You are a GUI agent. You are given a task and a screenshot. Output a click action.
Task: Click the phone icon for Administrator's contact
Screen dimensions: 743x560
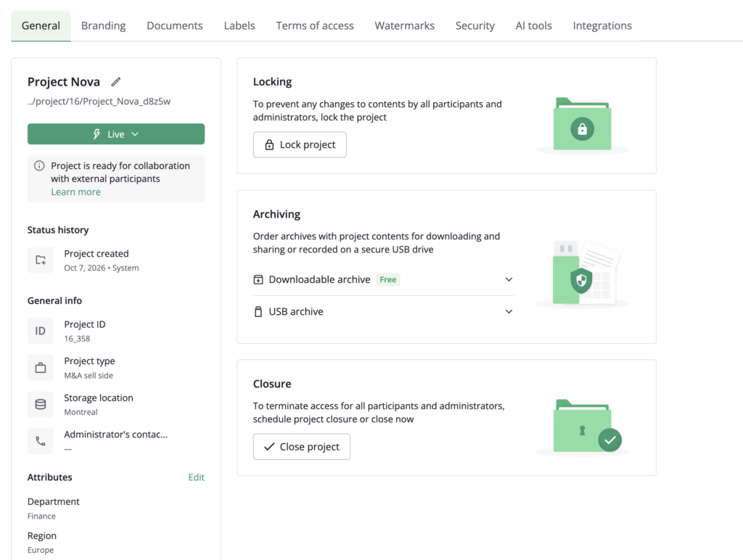click(x=41, y=441)
